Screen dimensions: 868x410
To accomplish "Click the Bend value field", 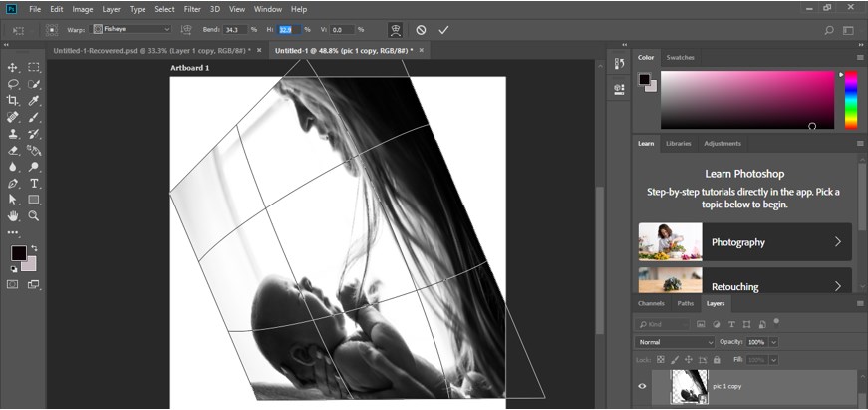I will 235,29.
